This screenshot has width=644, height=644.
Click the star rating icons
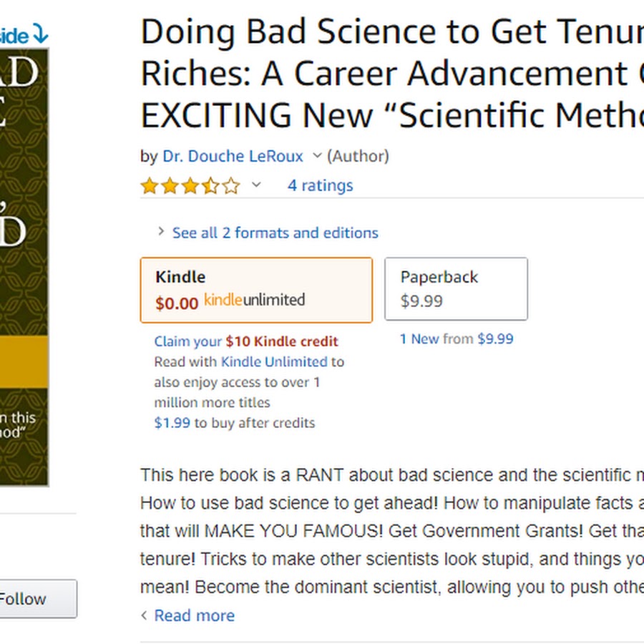[x=190, y=185]
